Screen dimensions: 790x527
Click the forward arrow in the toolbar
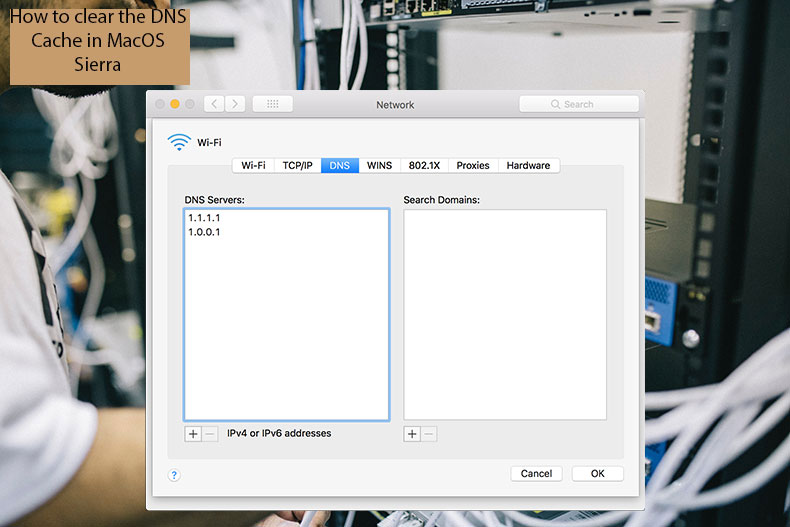pos(235,104)
